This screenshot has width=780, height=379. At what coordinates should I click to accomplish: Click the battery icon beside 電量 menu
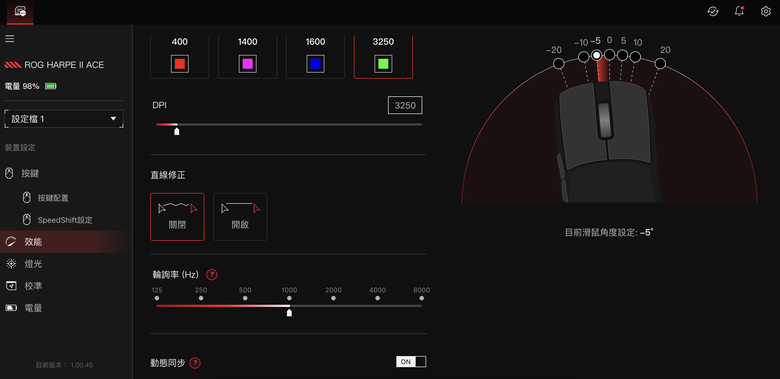click(10, 308)
